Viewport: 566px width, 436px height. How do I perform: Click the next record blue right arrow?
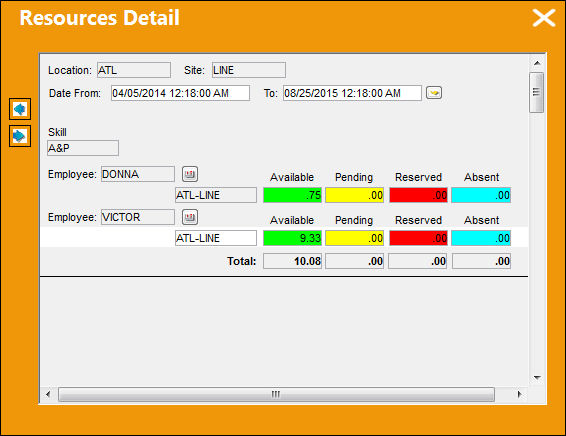(20, 136)
